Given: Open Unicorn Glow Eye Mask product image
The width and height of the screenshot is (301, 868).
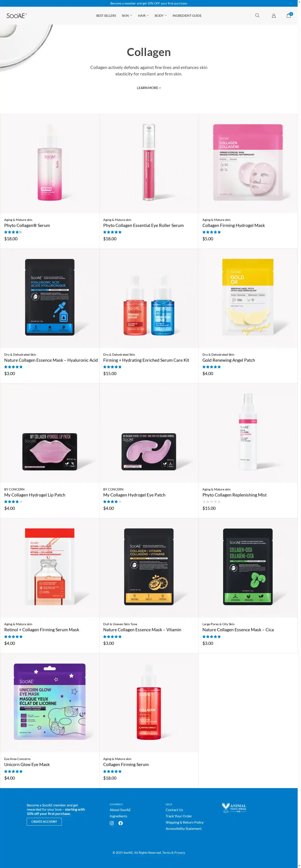Looking at the screenshot, I should 50,703.
